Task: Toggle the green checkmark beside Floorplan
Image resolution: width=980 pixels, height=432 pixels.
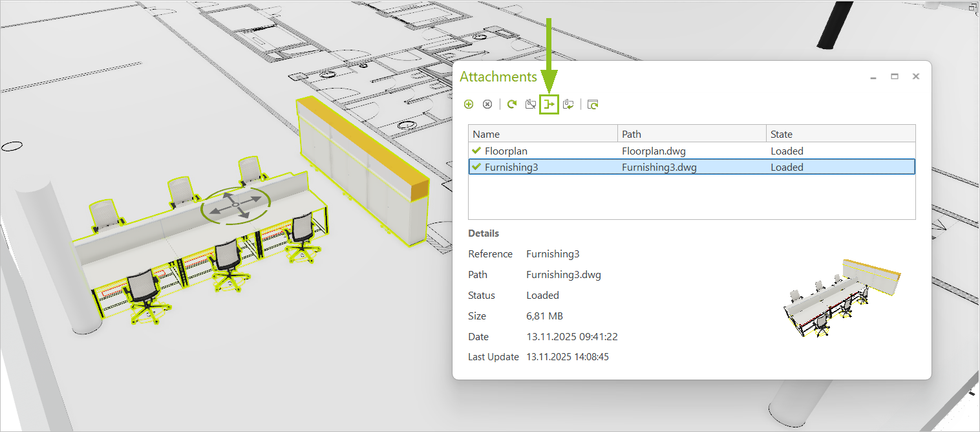Action: click(x=476, y=150)
